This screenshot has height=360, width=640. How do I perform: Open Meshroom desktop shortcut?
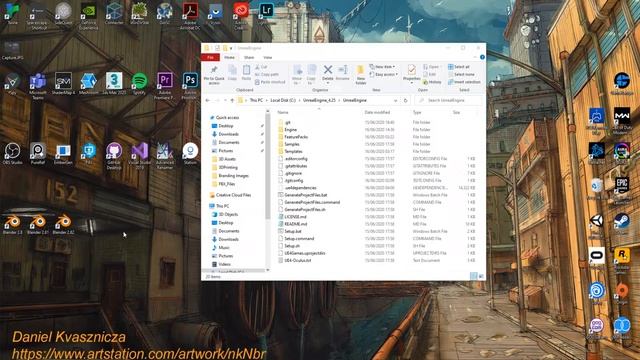point(89,84)
